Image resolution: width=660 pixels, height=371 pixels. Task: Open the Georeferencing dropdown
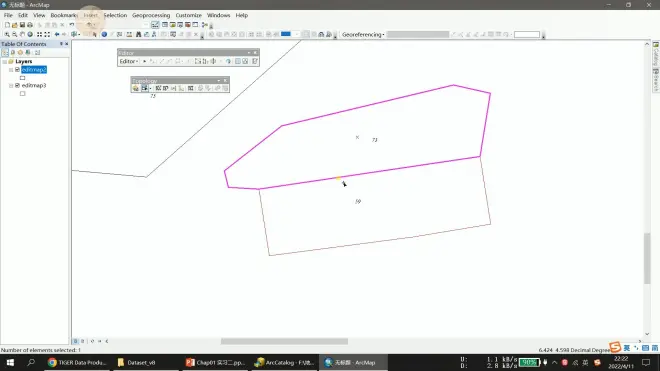point(363,35)
